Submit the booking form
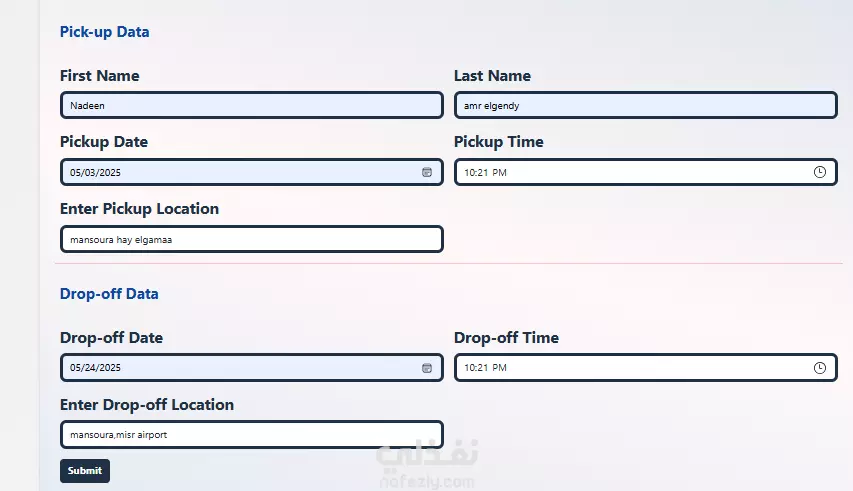This screenshot has width=853, height=491. tap(85, 471)
